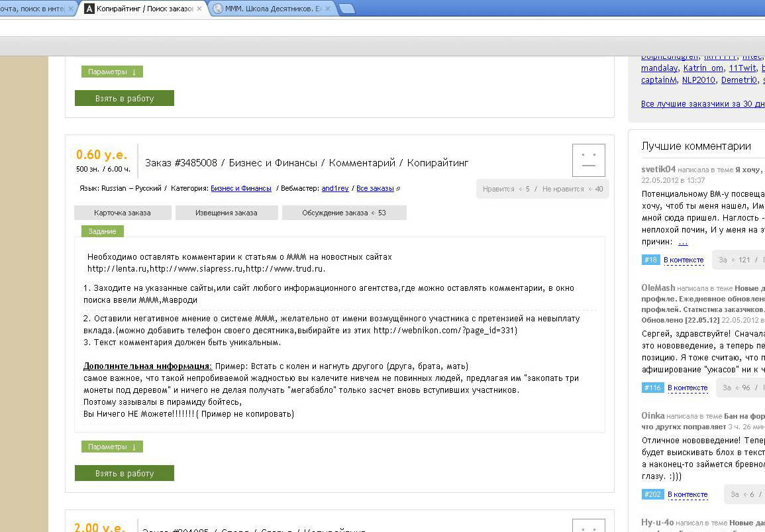Click the #18 comment number badge

[650, 260]
